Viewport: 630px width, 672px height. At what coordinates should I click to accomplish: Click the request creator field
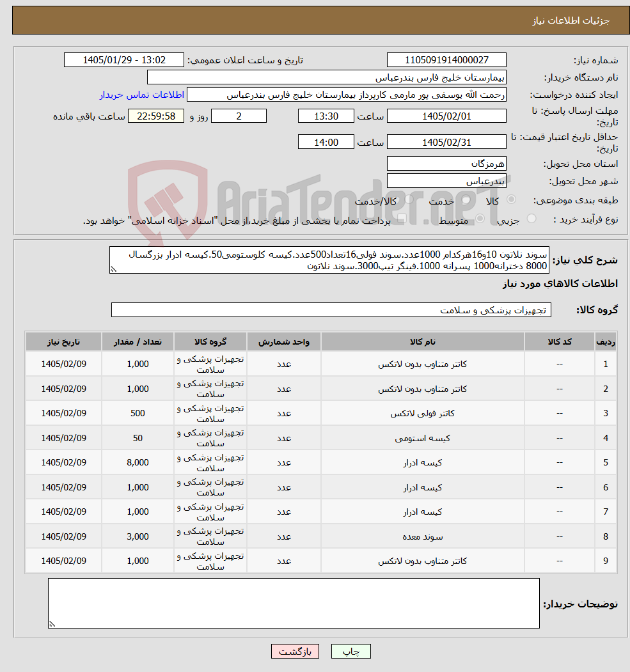pos(346,95)
